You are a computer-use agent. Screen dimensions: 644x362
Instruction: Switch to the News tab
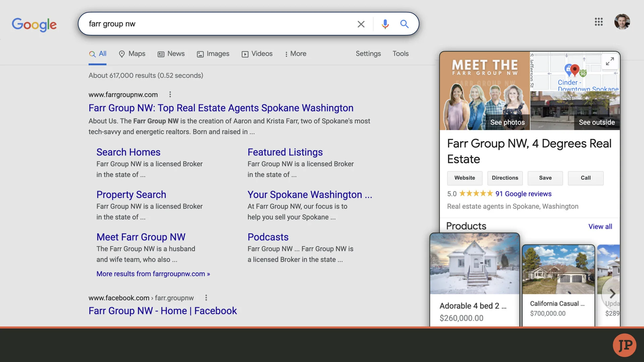(171, 54)
